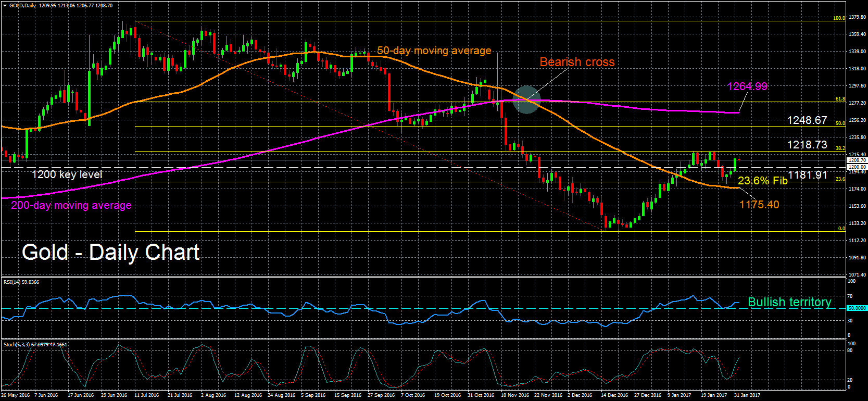Viewport: 868px width, 401px height.
Task: Select the 38.2 Fibonacci level label
Action: 840,148
